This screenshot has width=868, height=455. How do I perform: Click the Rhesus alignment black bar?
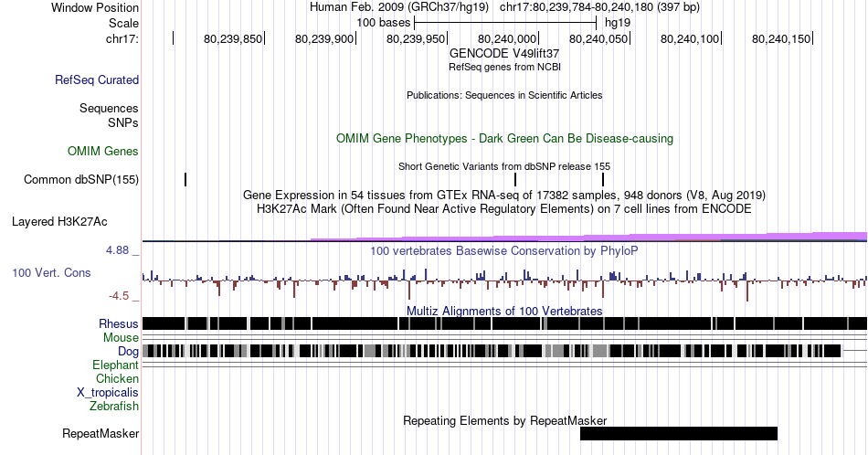click(x=504, y=323)
